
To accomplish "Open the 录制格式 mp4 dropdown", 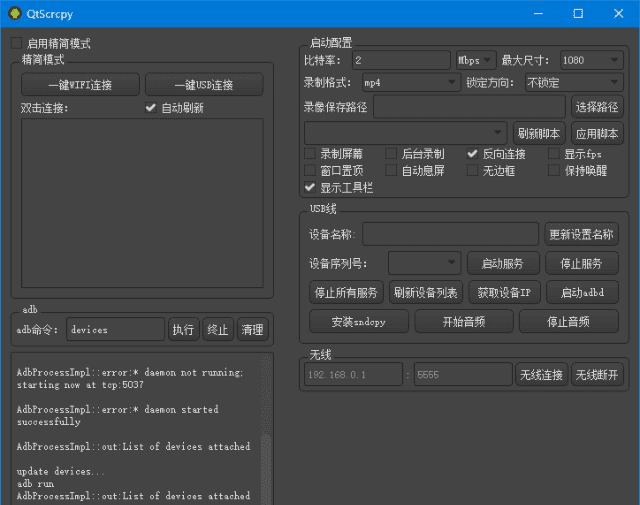I will (x=411, y=83).
